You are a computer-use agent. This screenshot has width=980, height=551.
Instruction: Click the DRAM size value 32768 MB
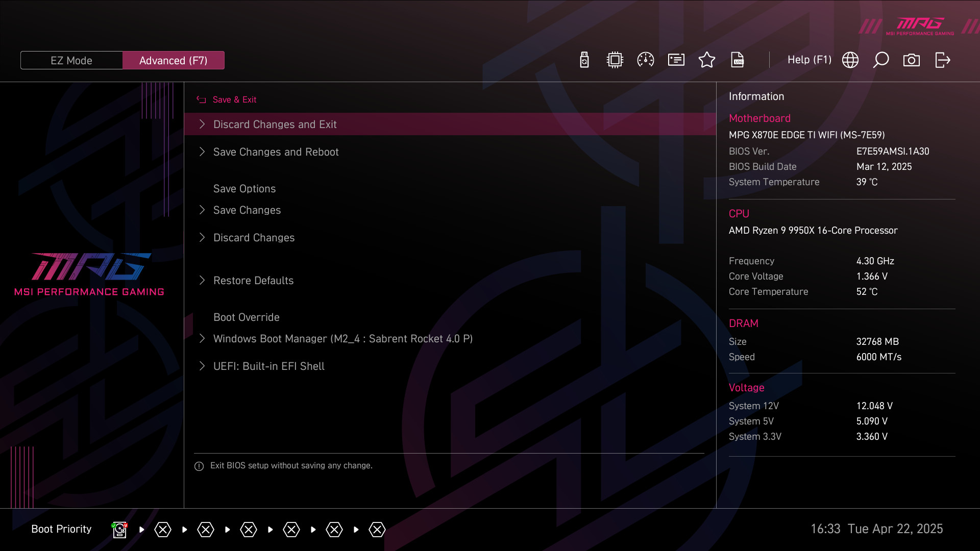[x=877, y=342]
